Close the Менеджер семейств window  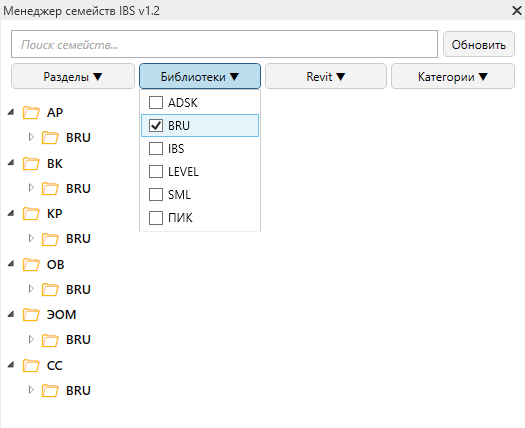point(517,11)
